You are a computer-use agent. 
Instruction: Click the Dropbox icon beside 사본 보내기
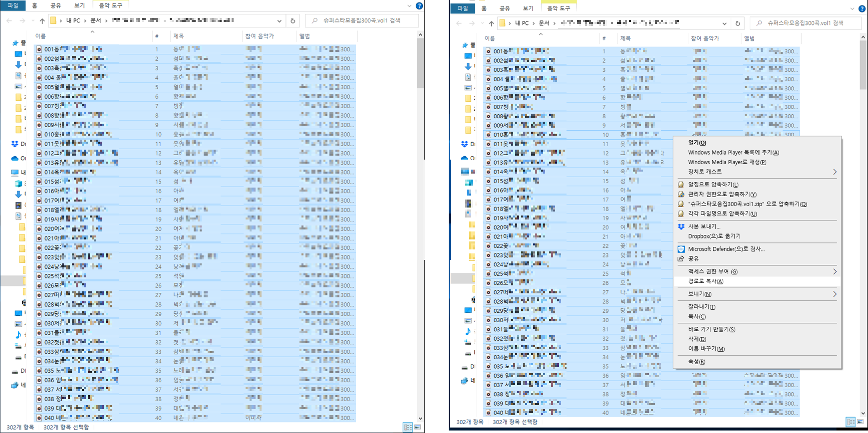coord(681,226)
